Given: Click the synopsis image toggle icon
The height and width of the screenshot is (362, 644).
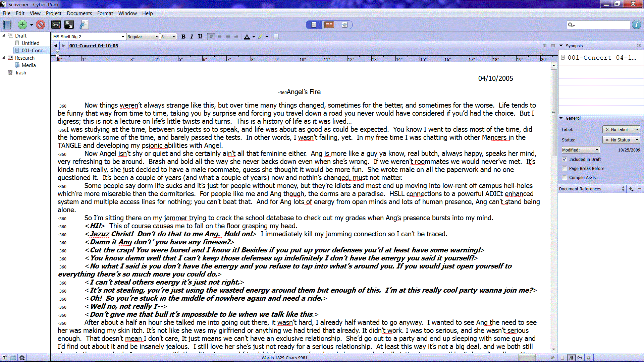Looking at the screenshot, I should coord(639,46).
